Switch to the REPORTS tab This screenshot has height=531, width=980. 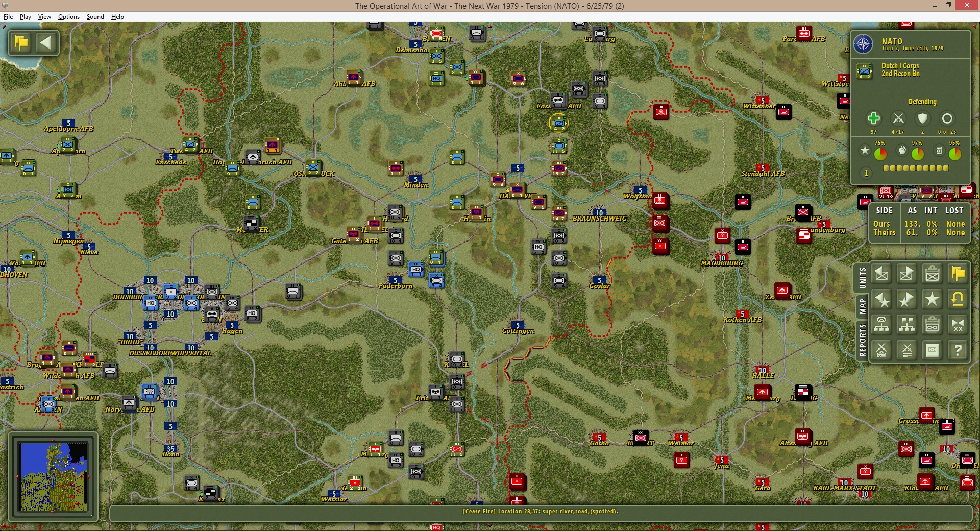[x=862, y=340]
